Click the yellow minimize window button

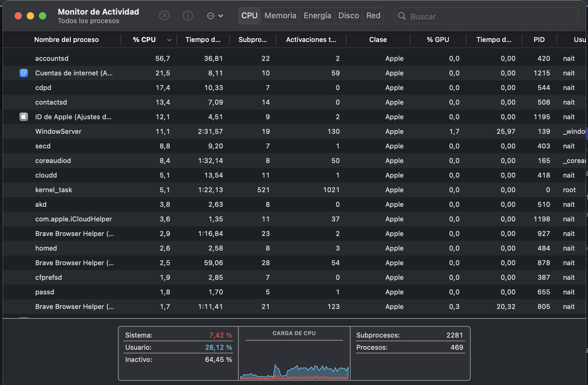(x=30, y=16)
